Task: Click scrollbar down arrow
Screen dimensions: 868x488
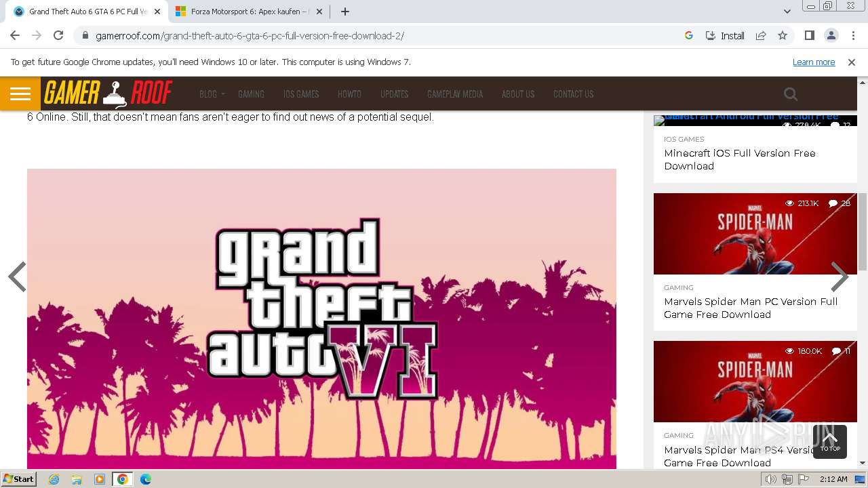Action: coord(863,463)
